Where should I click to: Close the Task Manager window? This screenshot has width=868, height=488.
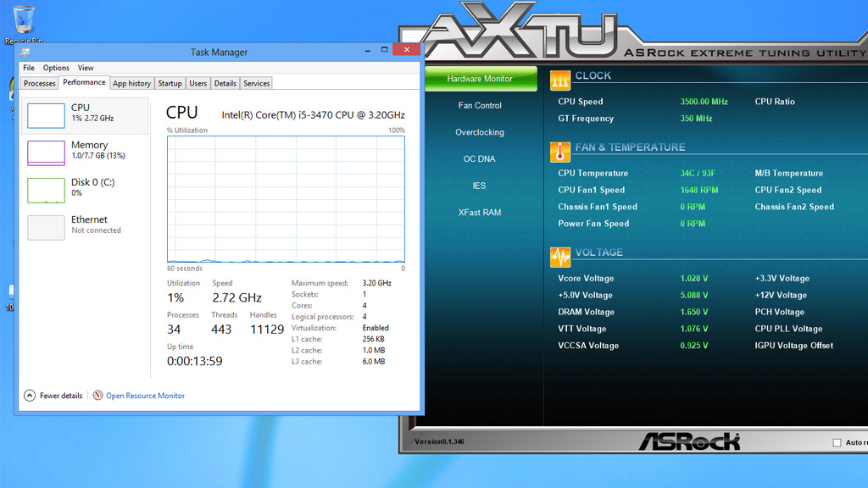(407, 49)
